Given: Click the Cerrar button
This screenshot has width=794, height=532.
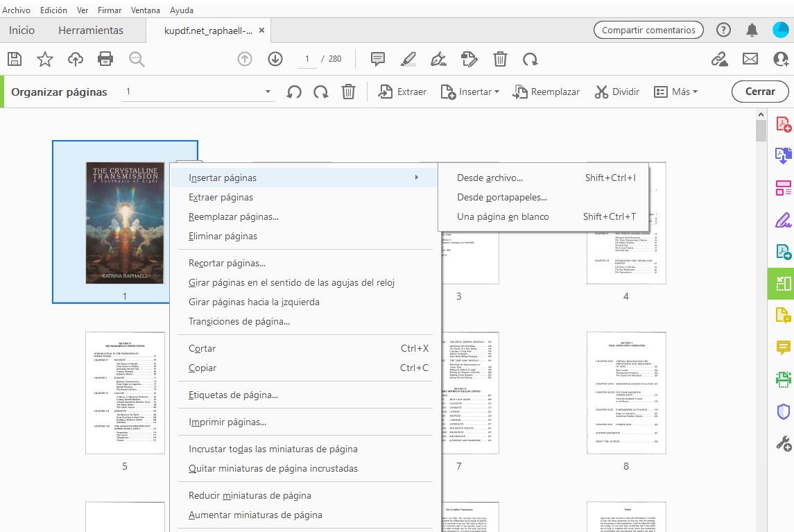Looking at the screenshot, I should 759,91.
